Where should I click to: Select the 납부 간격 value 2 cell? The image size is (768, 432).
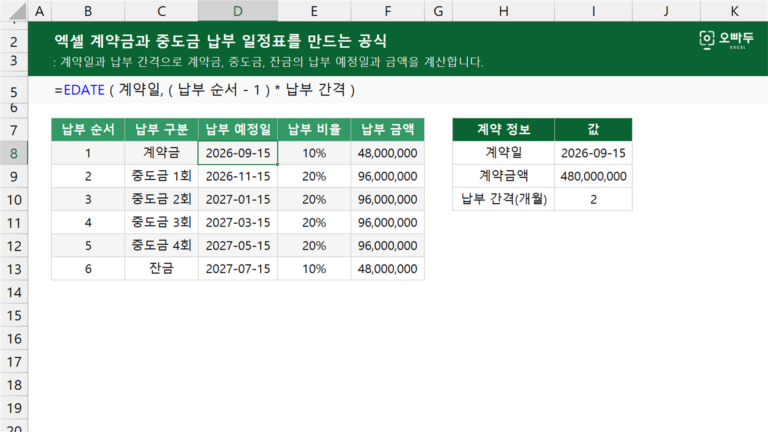(593, 199)
